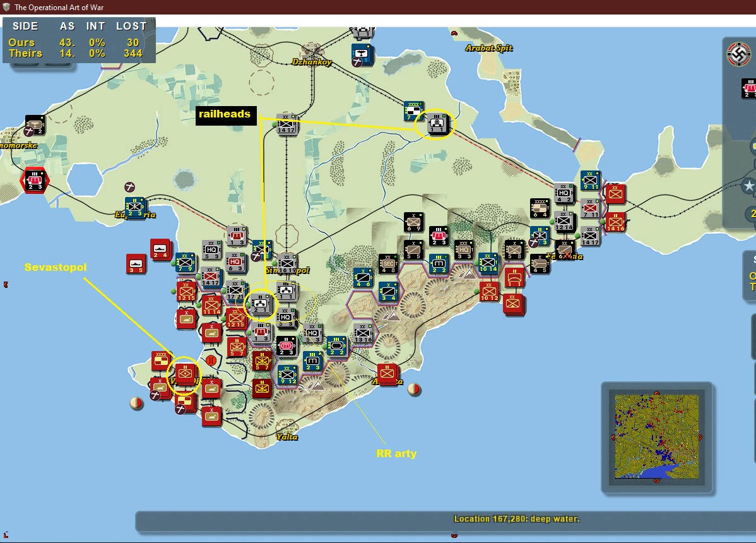
Task: Click the 'Location 167,280: deep water.' status text
Action: (x=517, y=519)
